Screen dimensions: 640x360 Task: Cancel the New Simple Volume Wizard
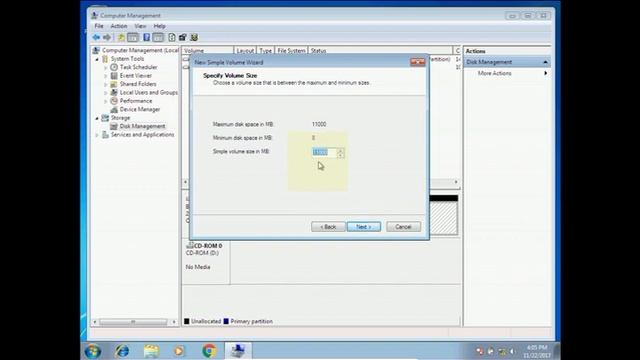click(403, 227)
